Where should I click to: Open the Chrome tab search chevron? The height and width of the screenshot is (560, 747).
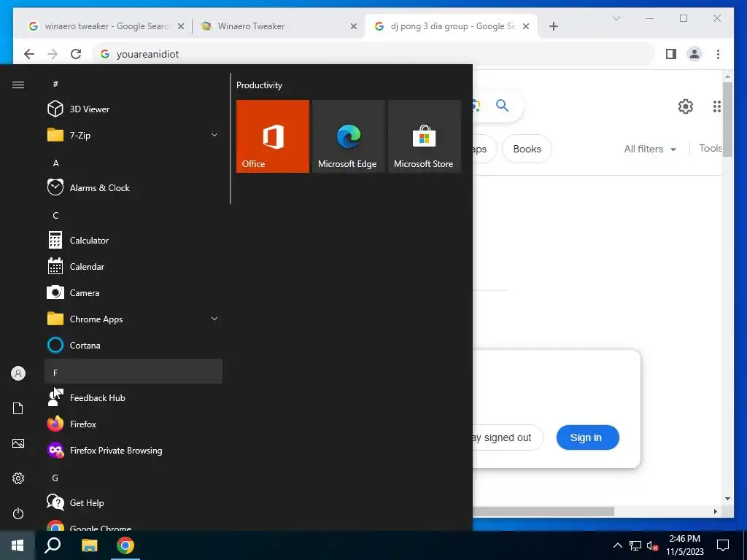(616, 18)
